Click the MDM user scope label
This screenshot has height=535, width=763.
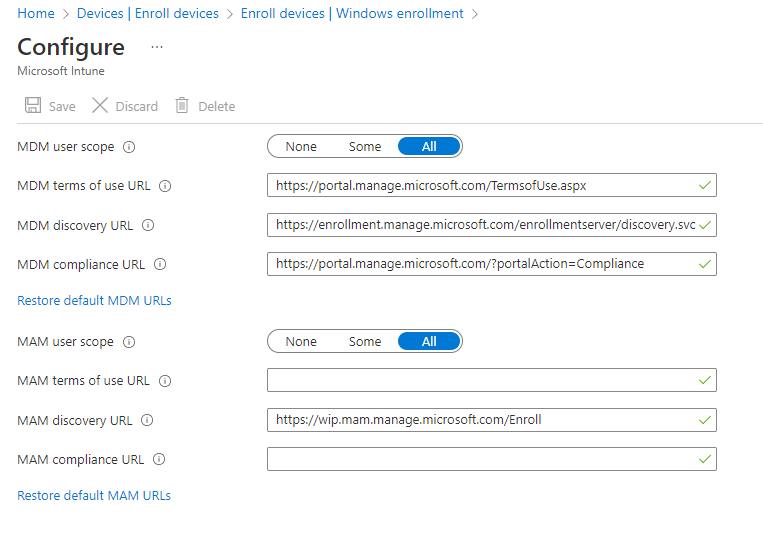66,147
